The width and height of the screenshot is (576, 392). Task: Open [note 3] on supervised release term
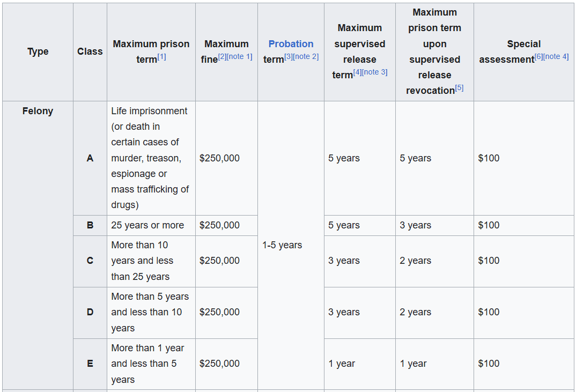coord(375,72)
